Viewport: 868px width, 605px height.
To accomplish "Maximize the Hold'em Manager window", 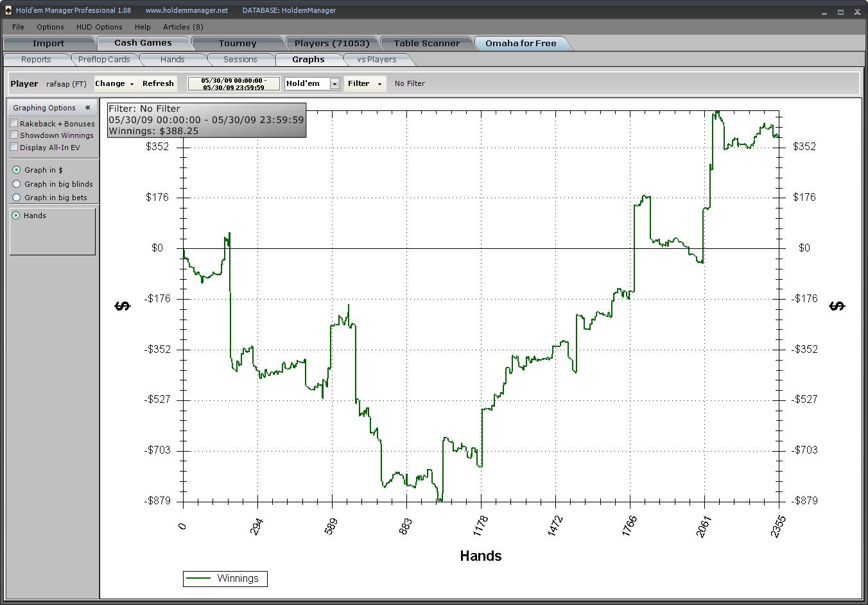I will pos(840,12).
